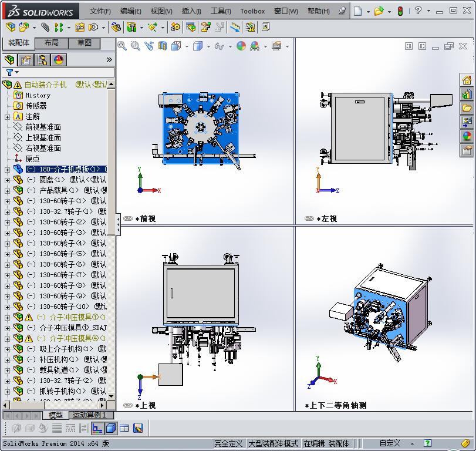The width and height of the screenshot is (476, 451).
Task: Open the View Palette task pane icon
Action: 467,122
